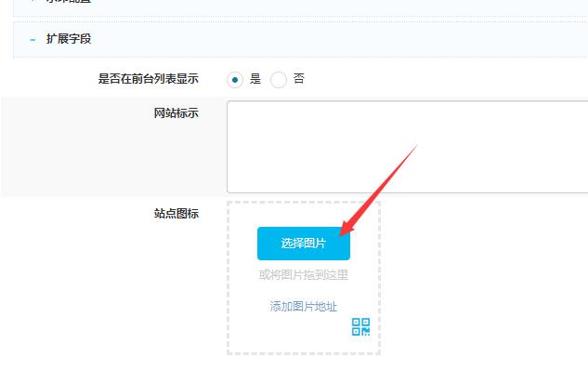Click the dashed border of image upload area
The width and height of the screenshot is (588, 383).
229,279
